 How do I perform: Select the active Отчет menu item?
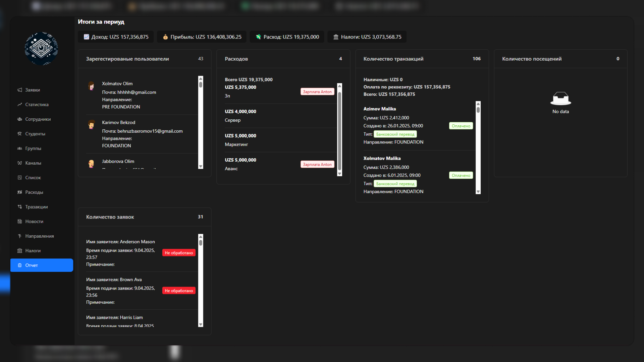[x=42, y=265]
